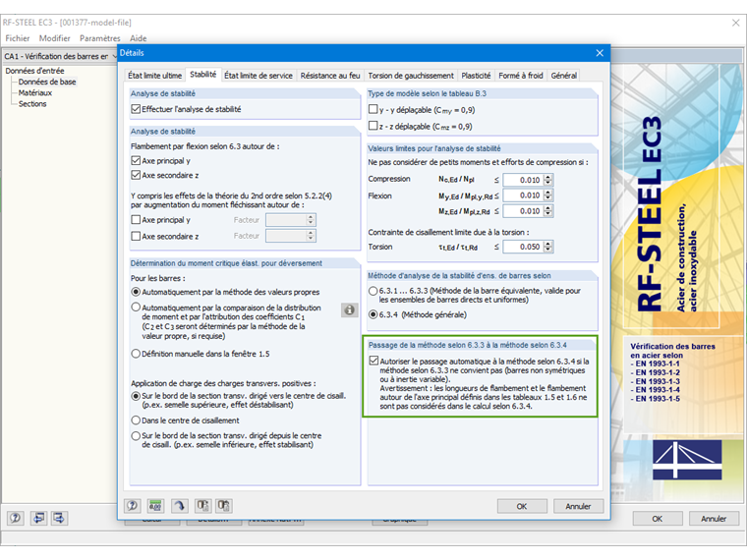Viewport: 747px width, 560px height.
Task: Click the Torsion 0.050 input field
Action: (523, 247)
